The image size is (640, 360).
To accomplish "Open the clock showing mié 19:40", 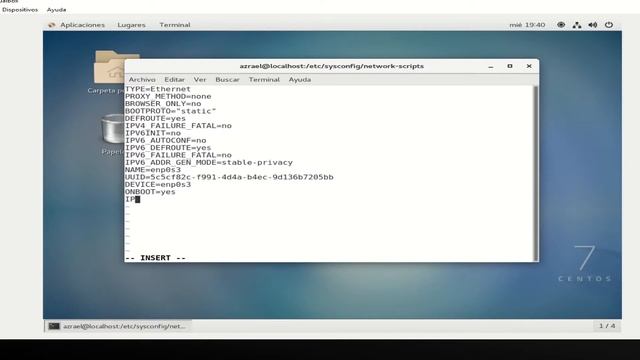I will [527, 25].
